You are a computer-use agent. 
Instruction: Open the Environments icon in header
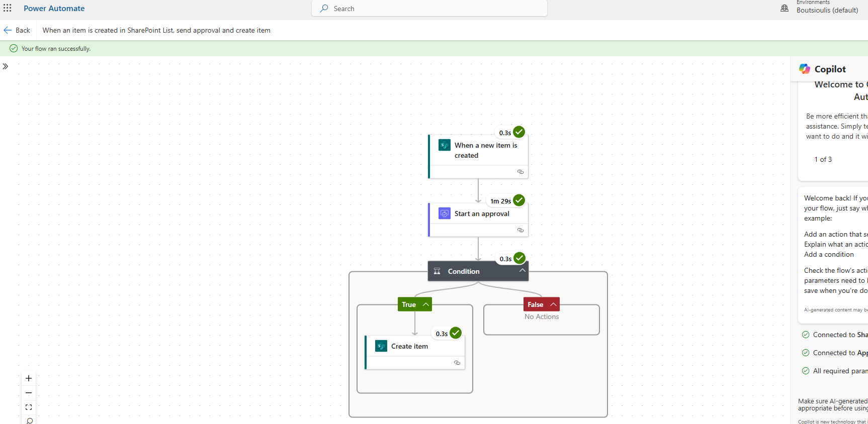(785, 8)
